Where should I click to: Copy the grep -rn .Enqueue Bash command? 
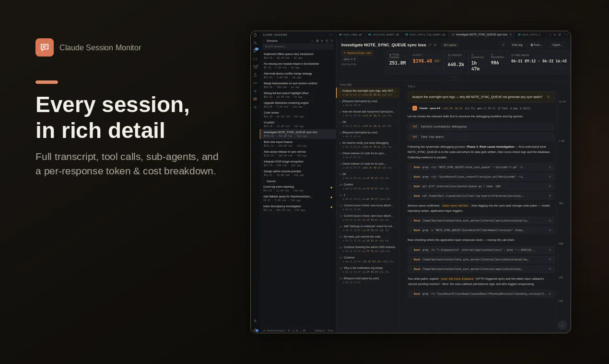[x=550, y=250]
